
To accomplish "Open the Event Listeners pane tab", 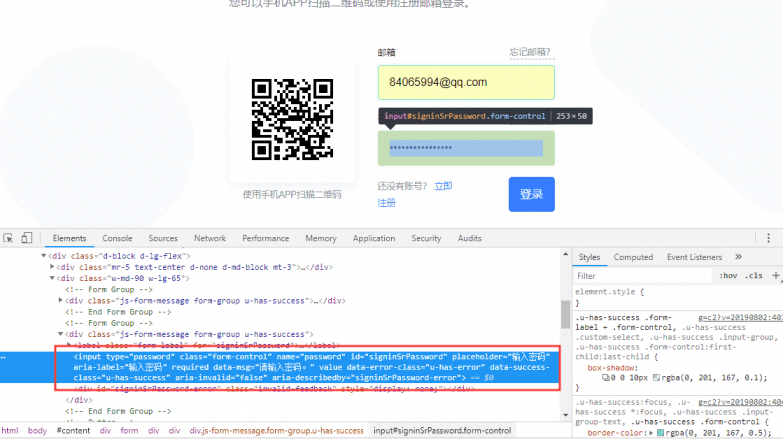I will tap(695, 257).
